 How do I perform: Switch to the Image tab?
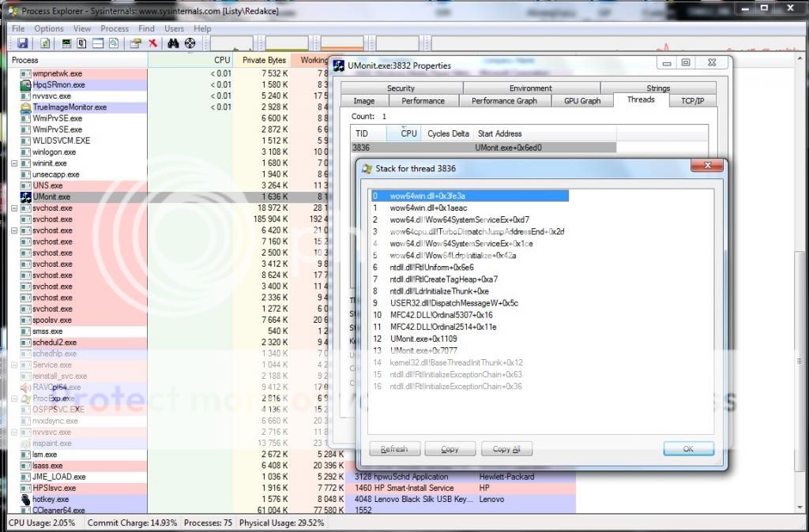pos(364,101)
